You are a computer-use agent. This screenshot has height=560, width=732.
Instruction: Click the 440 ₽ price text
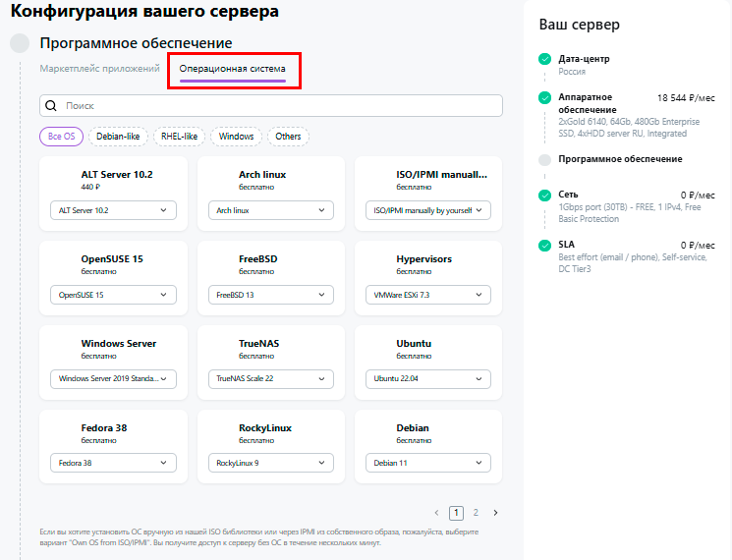[90, 187]
